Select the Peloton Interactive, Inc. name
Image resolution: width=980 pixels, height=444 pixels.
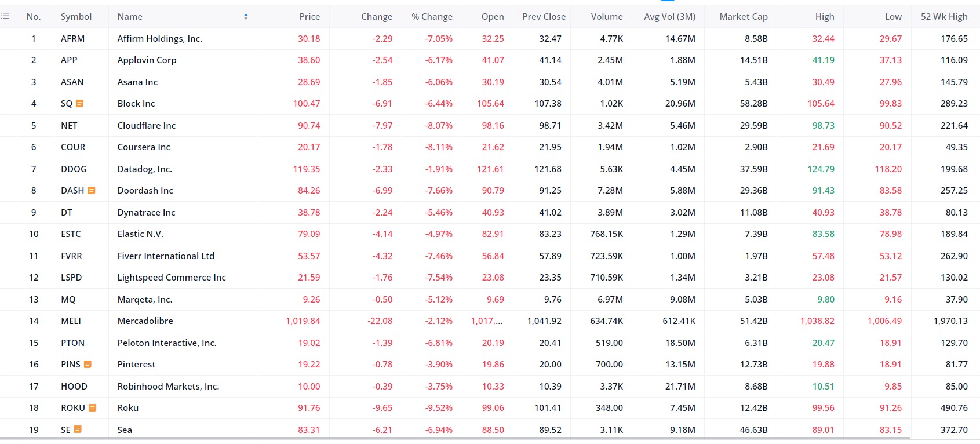166,343
